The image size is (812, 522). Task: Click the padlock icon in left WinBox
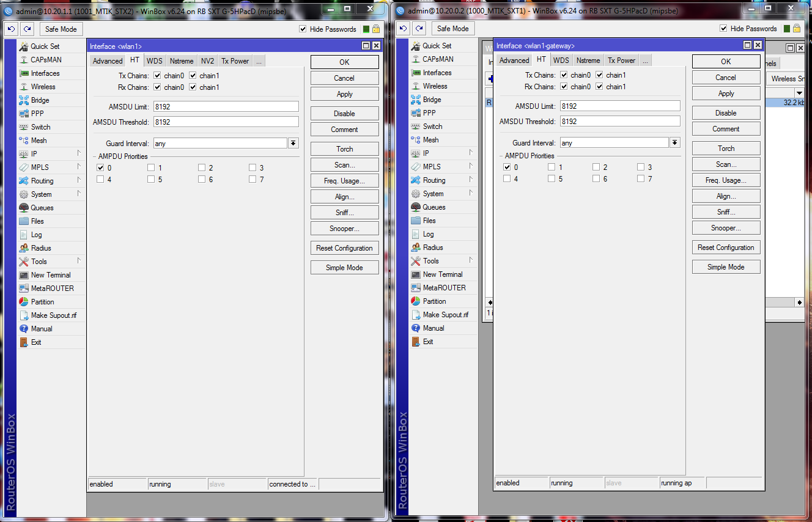tap(376, 29)
